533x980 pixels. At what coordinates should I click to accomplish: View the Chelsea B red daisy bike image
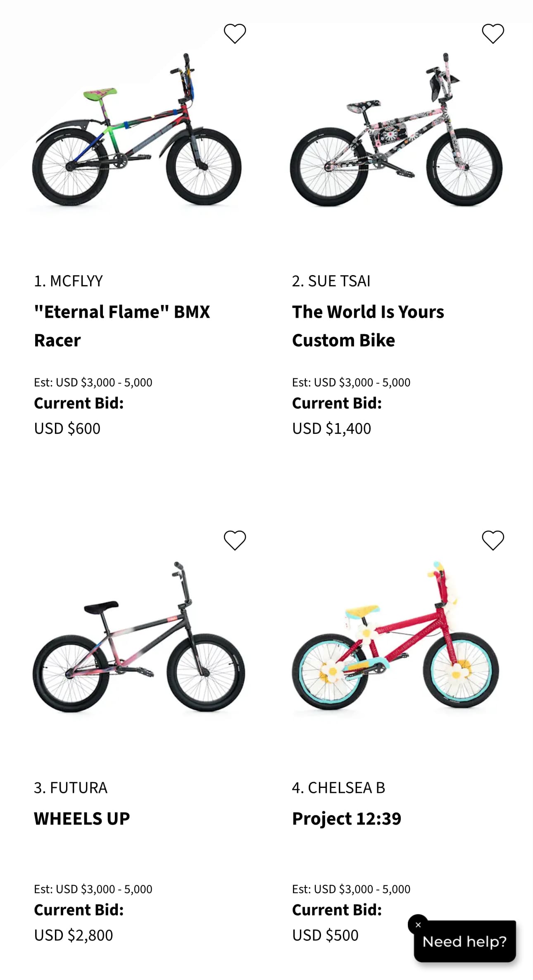[x=396, y=636]
